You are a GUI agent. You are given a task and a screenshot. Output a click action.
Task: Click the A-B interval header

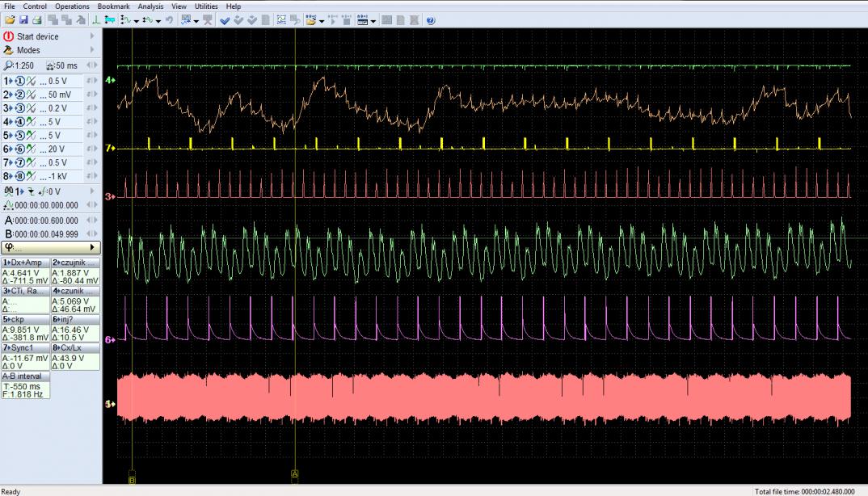(x=25, y=376)
